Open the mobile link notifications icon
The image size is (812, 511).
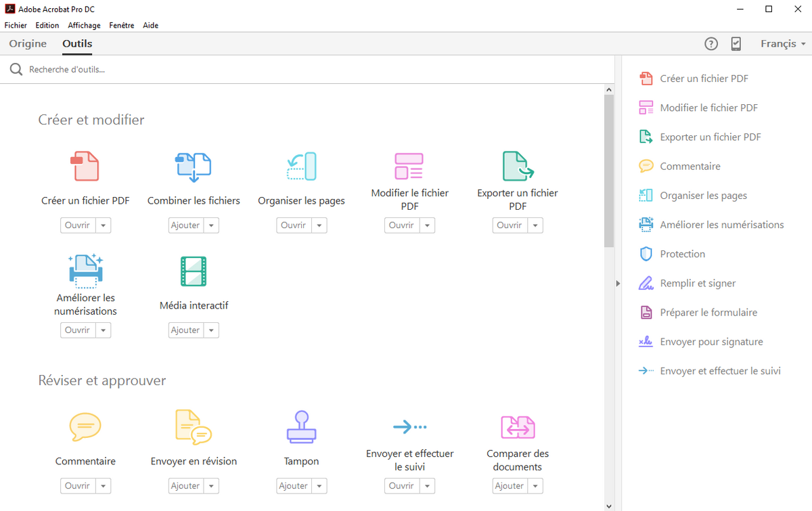pyautogui.click(x=736, y=44)
